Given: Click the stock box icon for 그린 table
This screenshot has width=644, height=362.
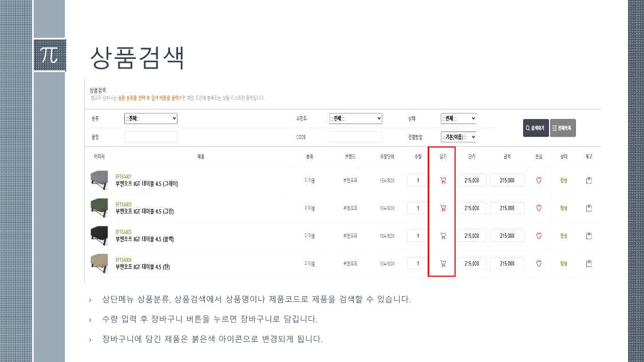Looking at the screenshot, I should [588, 208].
